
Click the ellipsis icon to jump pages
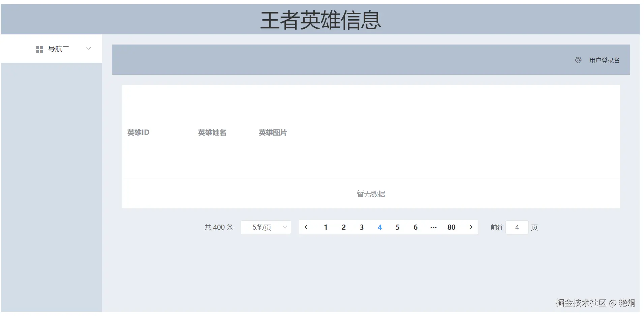(433, 227)
